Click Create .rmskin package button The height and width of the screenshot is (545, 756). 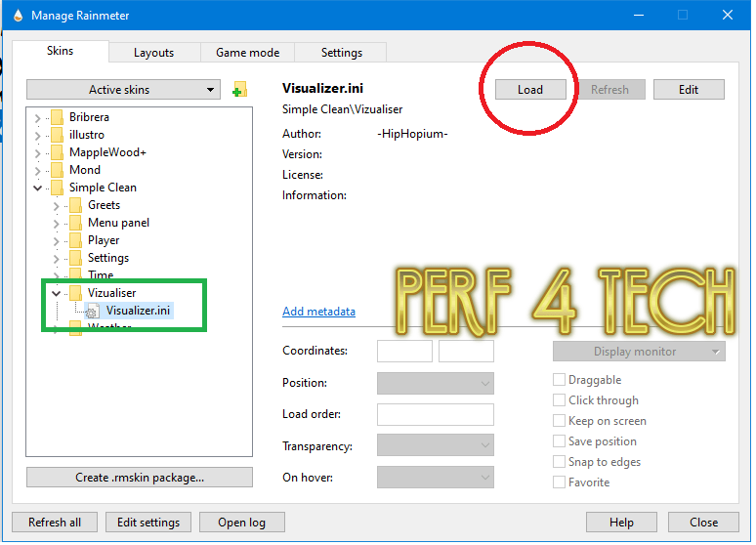point(140,478)
